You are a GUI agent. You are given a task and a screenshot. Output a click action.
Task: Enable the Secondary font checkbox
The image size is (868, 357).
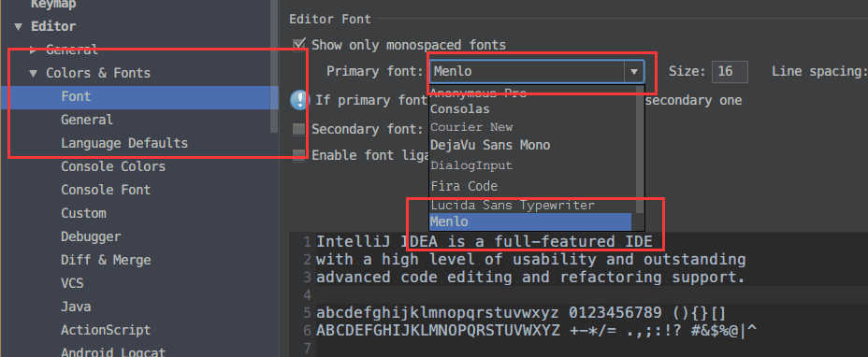[x=299, y=130]
